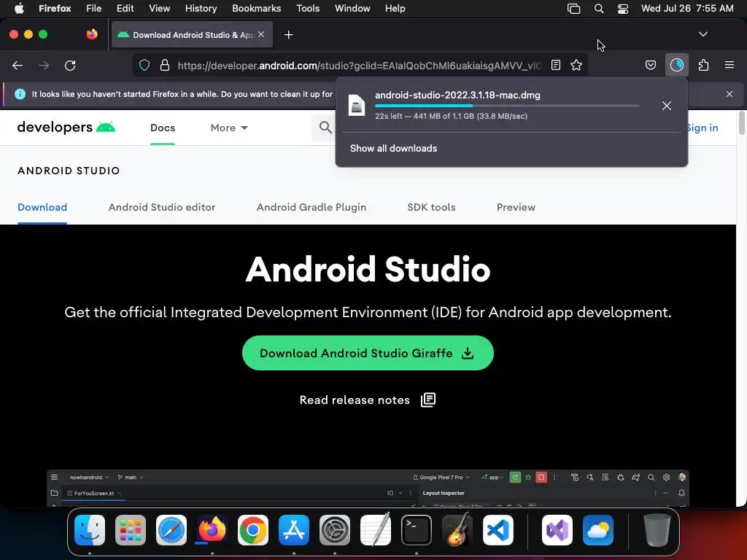Switch to Android Studio editor tab
Viewport: 747px width, 560px height.
(x=162, y=207)
